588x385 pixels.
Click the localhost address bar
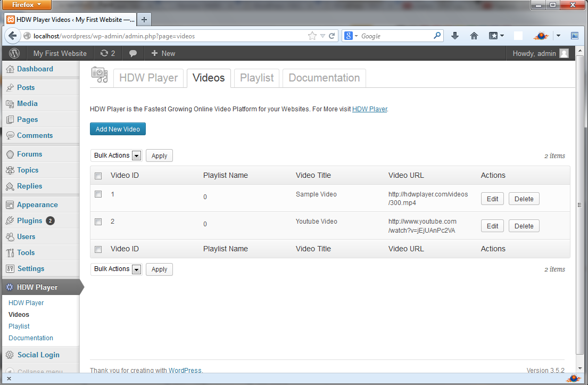(169, 36)
